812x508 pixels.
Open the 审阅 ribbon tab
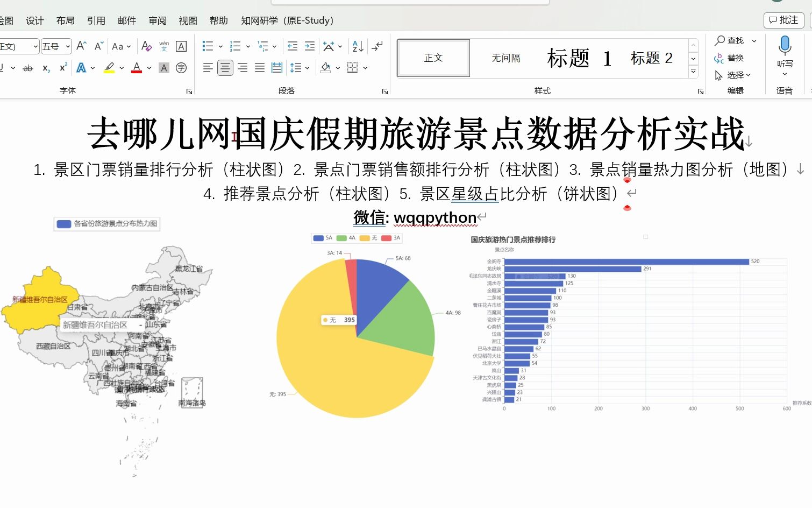coord(158,20)
